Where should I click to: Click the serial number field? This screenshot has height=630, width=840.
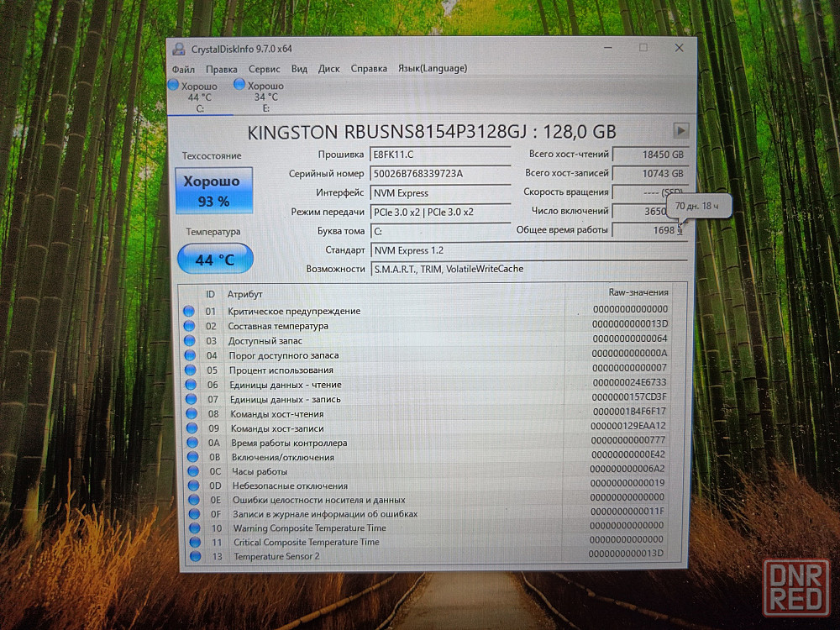click(x=440, y=174)
